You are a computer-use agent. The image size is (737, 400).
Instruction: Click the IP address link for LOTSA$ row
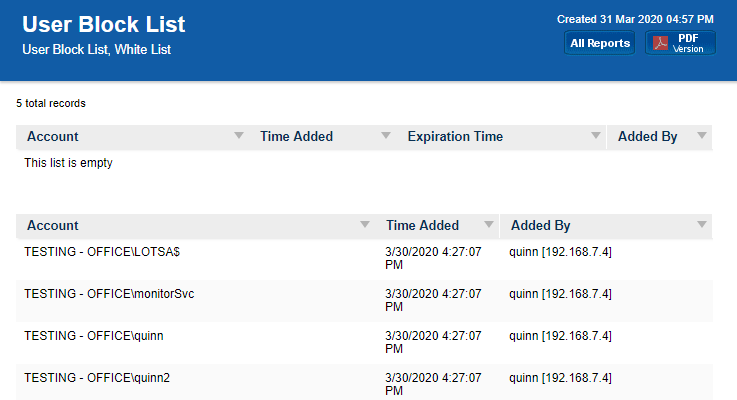[579, 252]
